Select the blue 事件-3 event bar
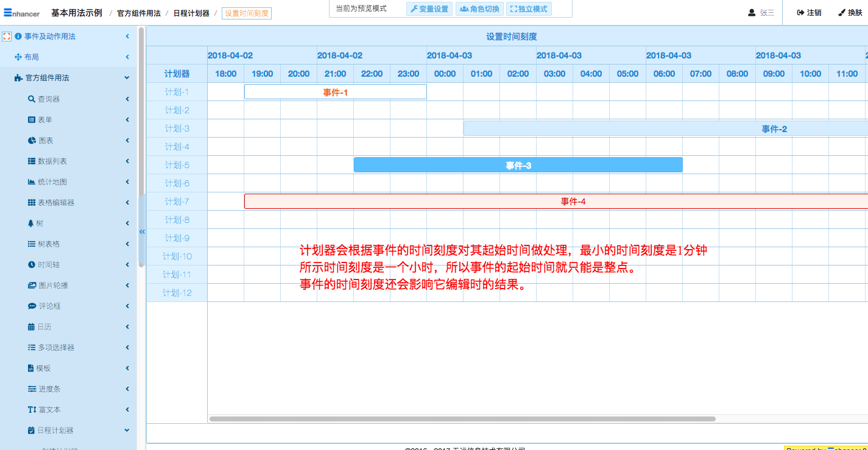Image resolution: width=868 pixels, height=450 pixels. click(x=518, y=165)
